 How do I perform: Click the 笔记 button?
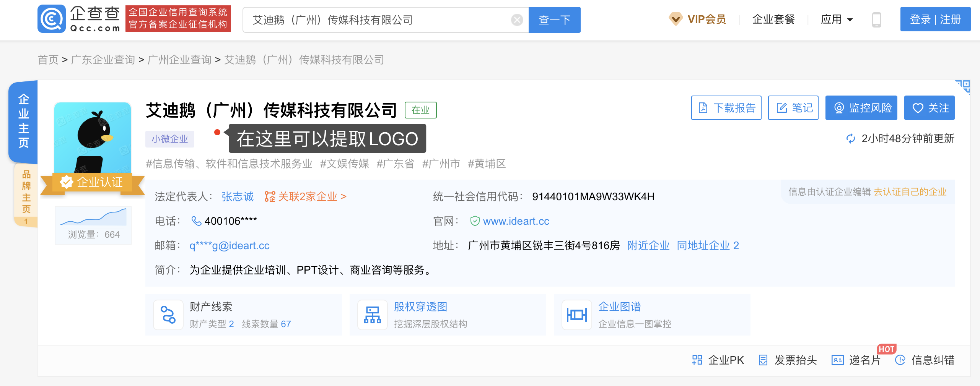pyautogui.click(x=793, y=108)
